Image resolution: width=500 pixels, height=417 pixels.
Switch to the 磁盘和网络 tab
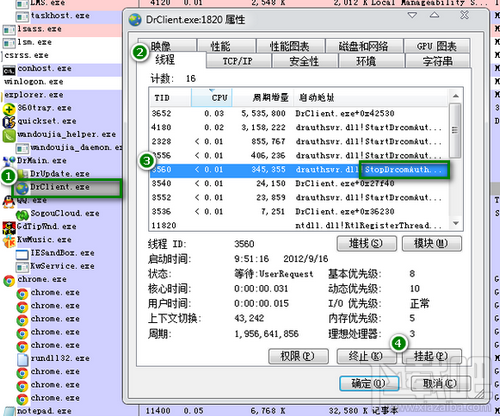tap(364, 46)
